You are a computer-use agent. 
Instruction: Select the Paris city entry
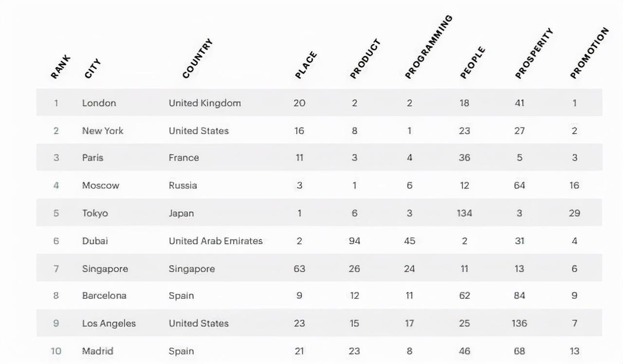click(x=92, y=158)
